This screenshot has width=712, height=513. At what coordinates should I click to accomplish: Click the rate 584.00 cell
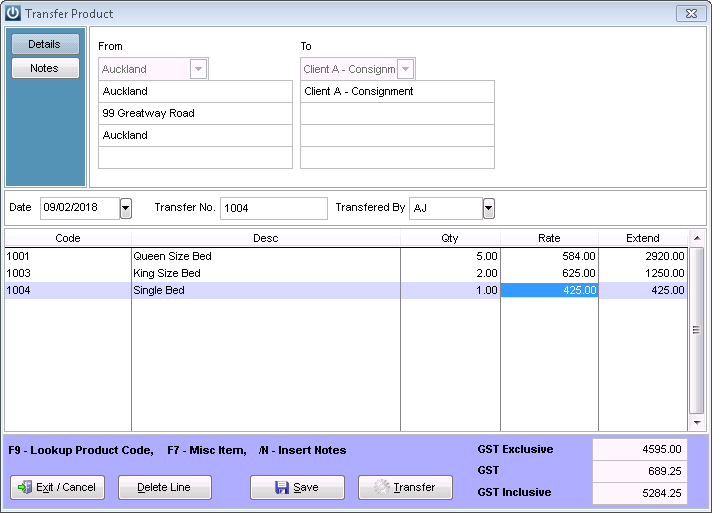coord(549,256)
